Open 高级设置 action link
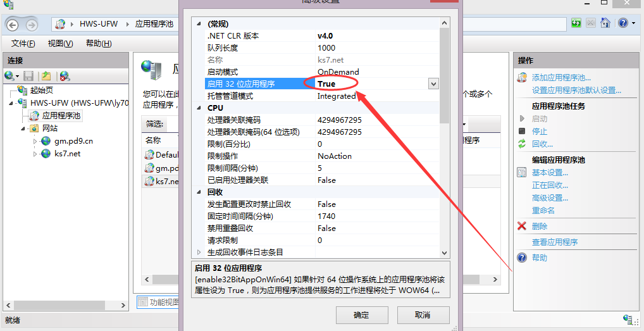 click(550, 198)
